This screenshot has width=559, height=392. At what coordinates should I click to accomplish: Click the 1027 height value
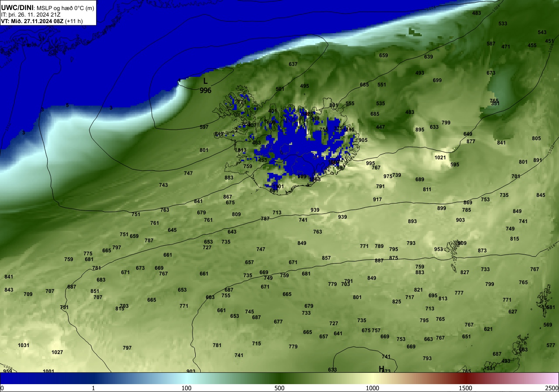57,352
